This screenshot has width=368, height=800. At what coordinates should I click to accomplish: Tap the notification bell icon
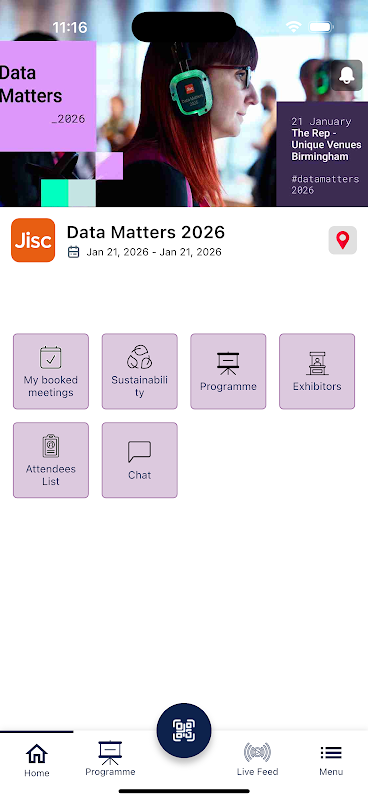click(347, 76)
